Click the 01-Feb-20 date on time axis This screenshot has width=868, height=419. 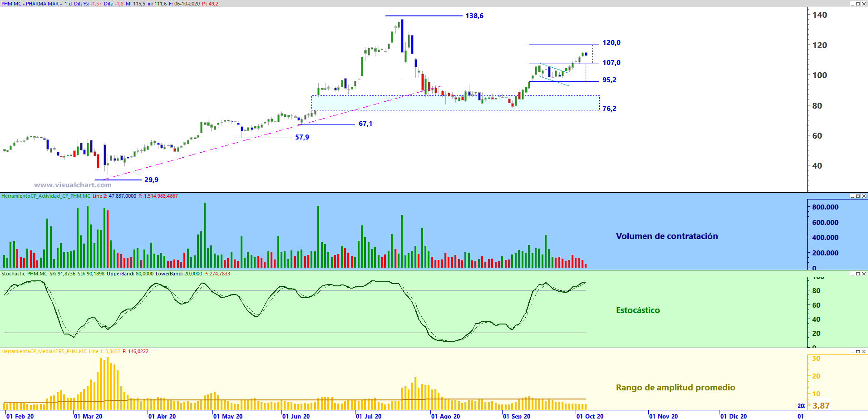coord(20,416)
